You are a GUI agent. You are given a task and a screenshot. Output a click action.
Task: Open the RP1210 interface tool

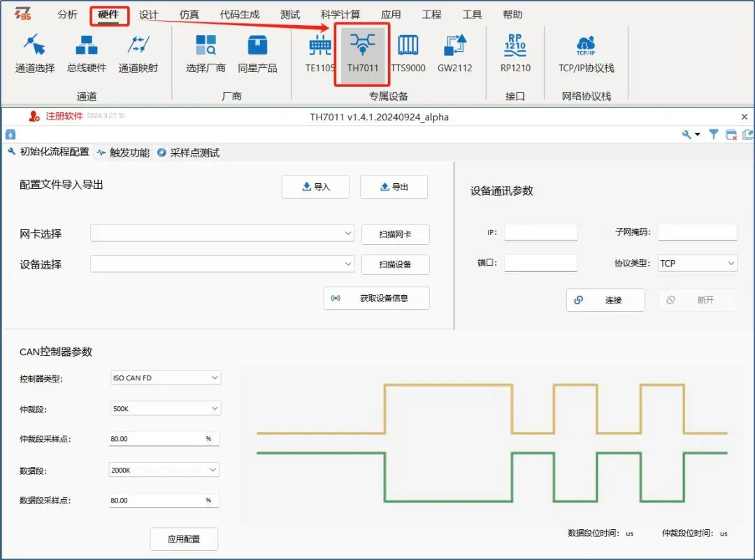coord(515,53)
